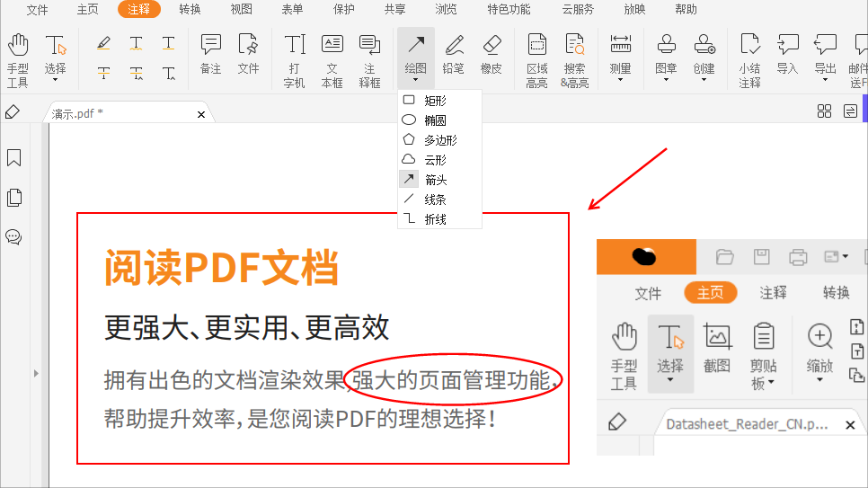The image size is (868, 488).
Task: Open the Protect (保护) ribbon tab
Action: pos(343,9)
